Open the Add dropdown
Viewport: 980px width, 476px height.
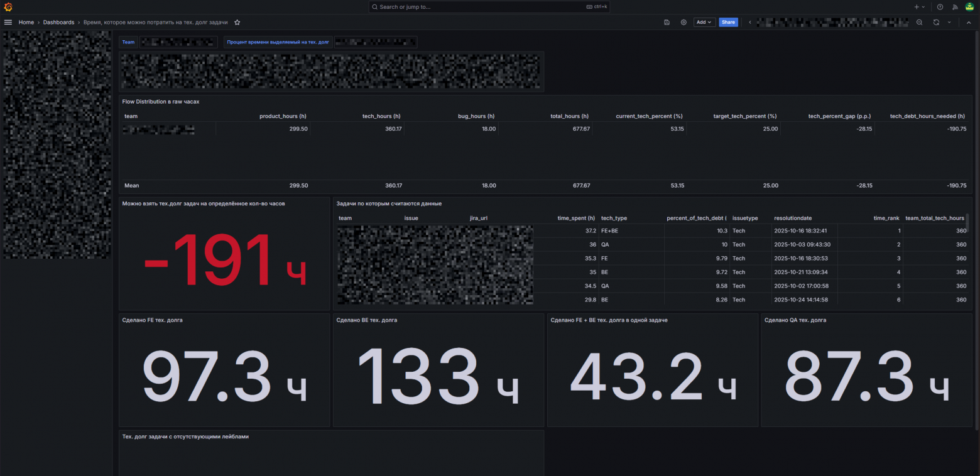[x=704, y=22]
